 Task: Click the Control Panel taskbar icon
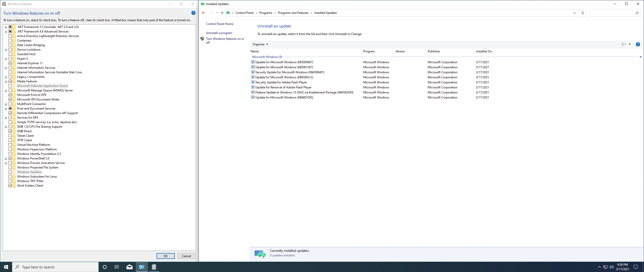[142, 267]
